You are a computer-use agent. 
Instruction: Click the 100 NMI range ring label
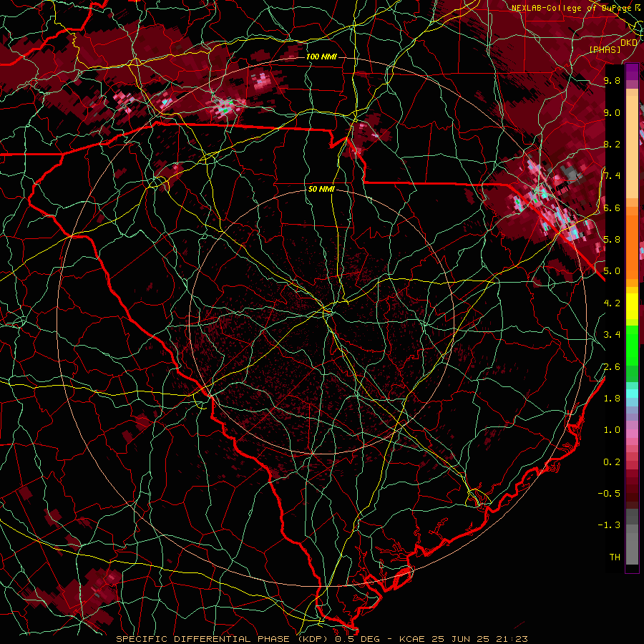coord(321,57)
